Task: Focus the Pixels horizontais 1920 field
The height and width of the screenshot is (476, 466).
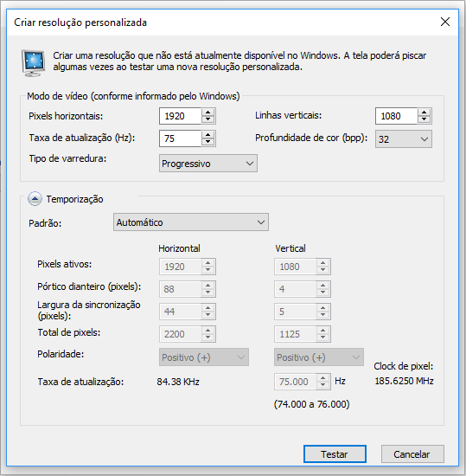Action: click(x=181, y=116)
